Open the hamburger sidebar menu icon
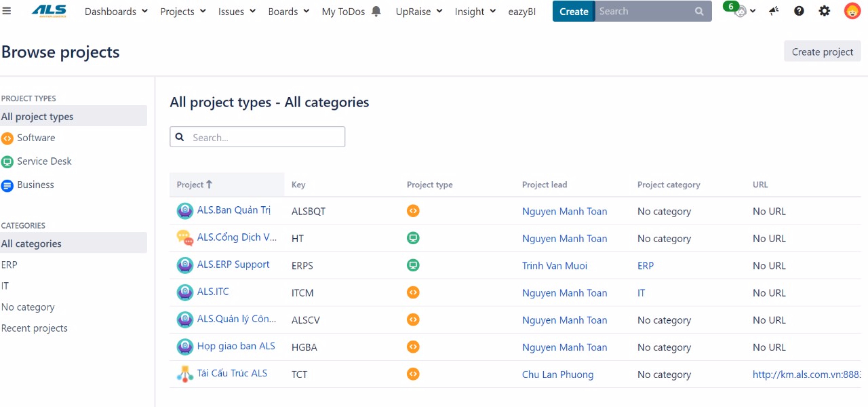 tap(7, 12)
